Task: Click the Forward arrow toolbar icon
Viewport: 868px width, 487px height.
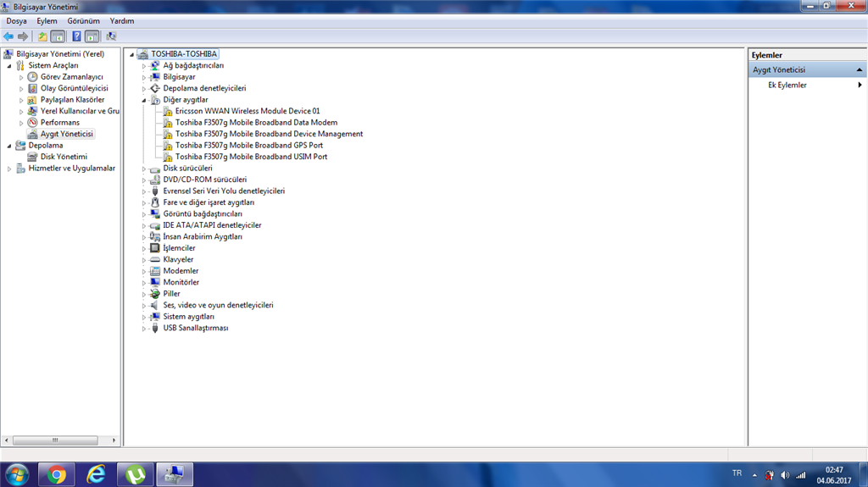Action: (x=23, y=36)
